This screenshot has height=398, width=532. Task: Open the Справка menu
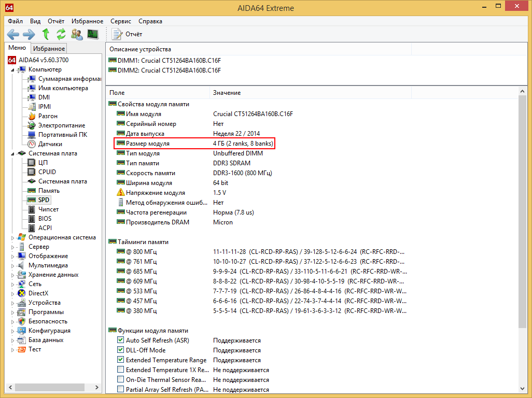click(x=150, y=21)
